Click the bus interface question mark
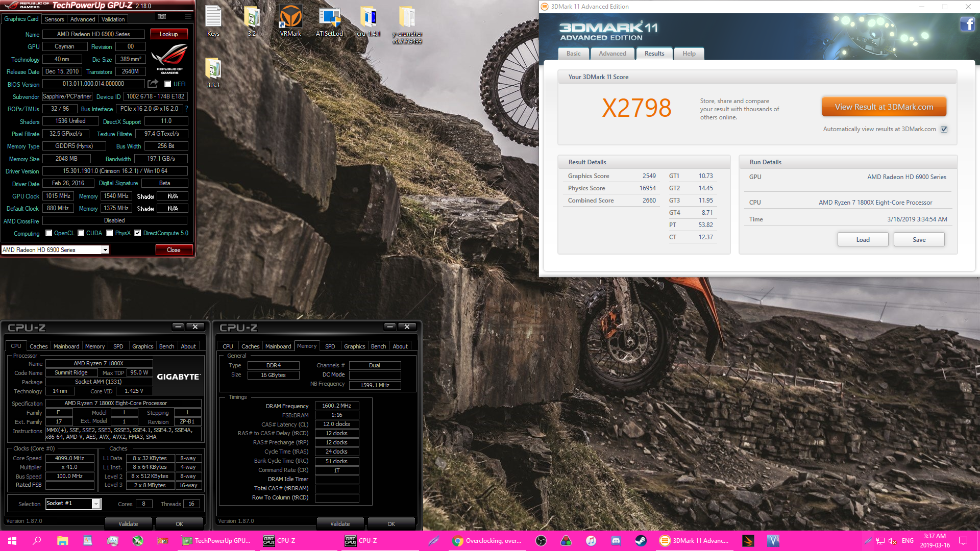The image size is (980, 551). [186, 109]
